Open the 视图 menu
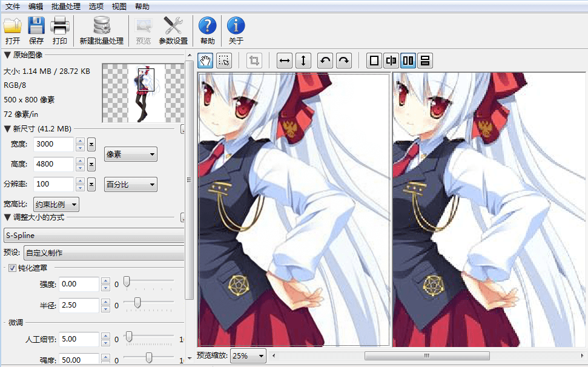 click(x=119, y=7)
